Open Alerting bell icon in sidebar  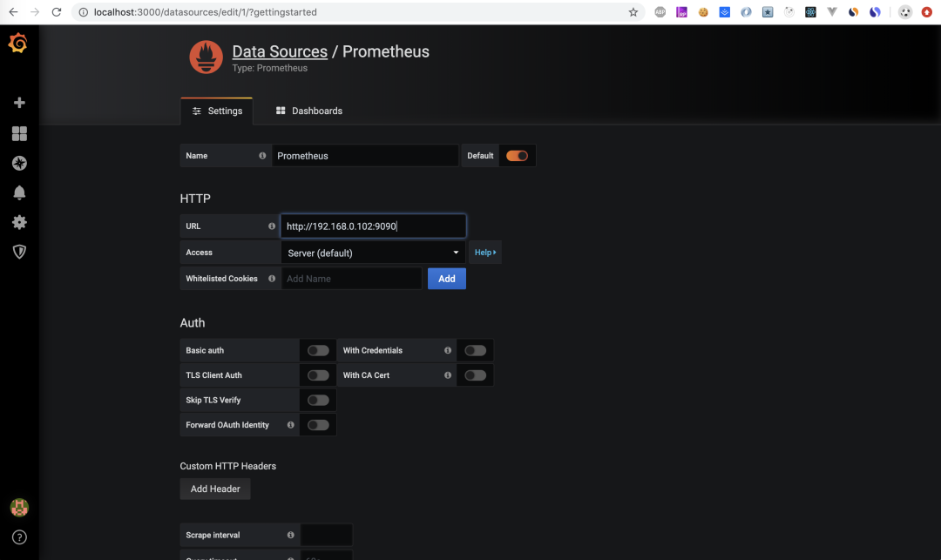coord(19,192)
